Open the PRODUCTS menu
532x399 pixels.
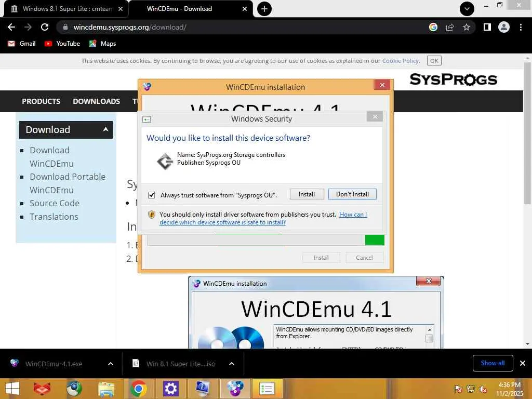point(41,101)
